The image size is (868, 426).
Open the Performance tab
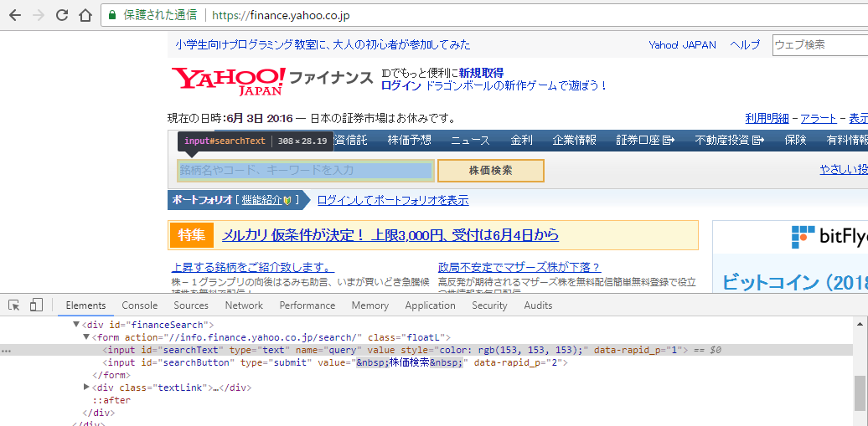307,305
